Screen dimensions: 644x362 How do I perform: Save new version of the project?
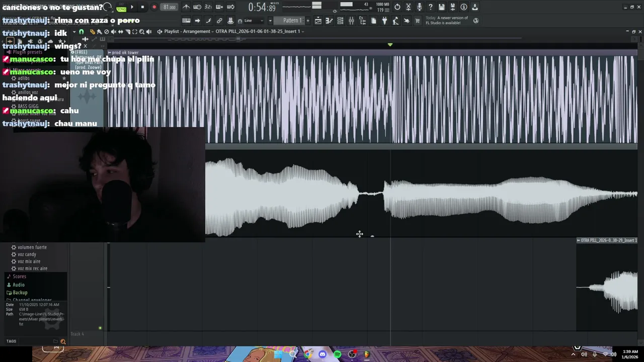452,7
